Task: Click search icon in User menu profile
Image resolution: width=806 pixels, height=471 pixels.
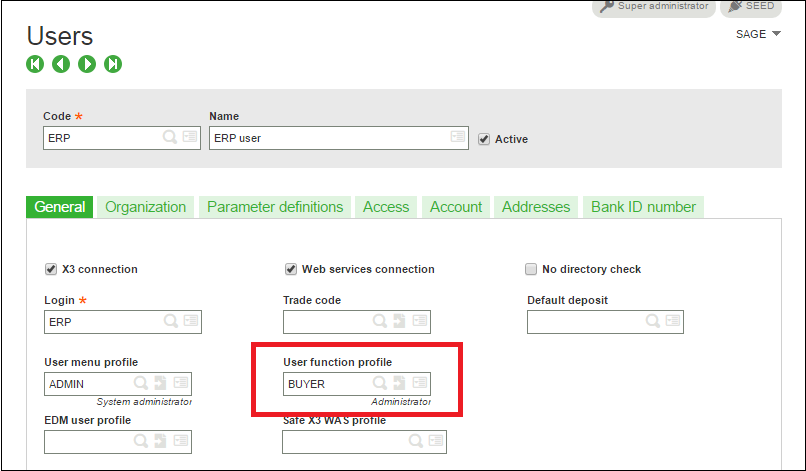Action: pyautogui.click(x=140, y=383)
